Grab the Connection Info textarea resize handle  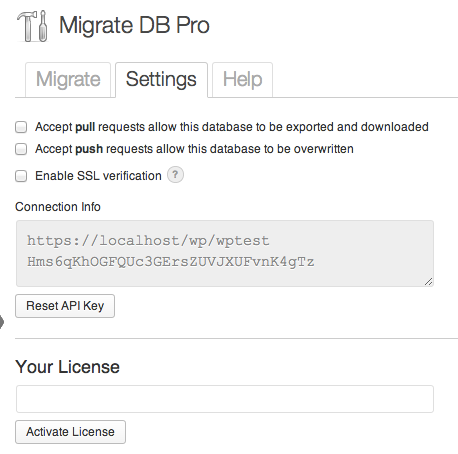pos(429,282)
